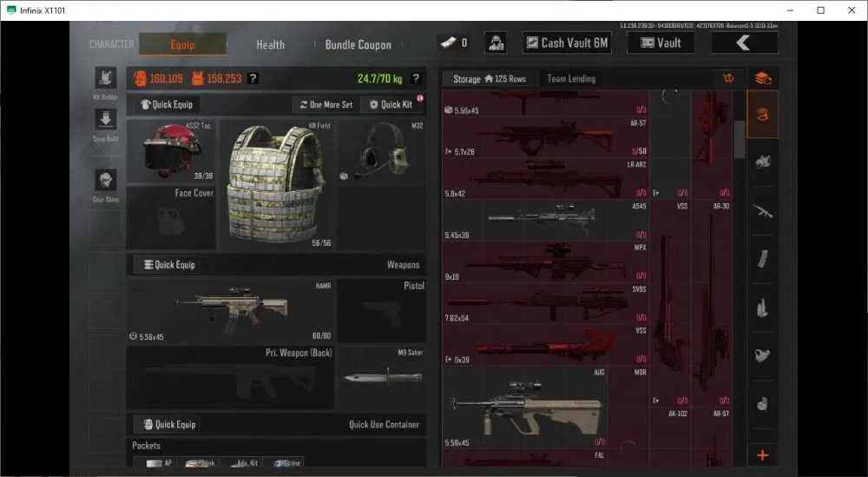
Task: Switch to the Equip tab
Action: [182, 44]
